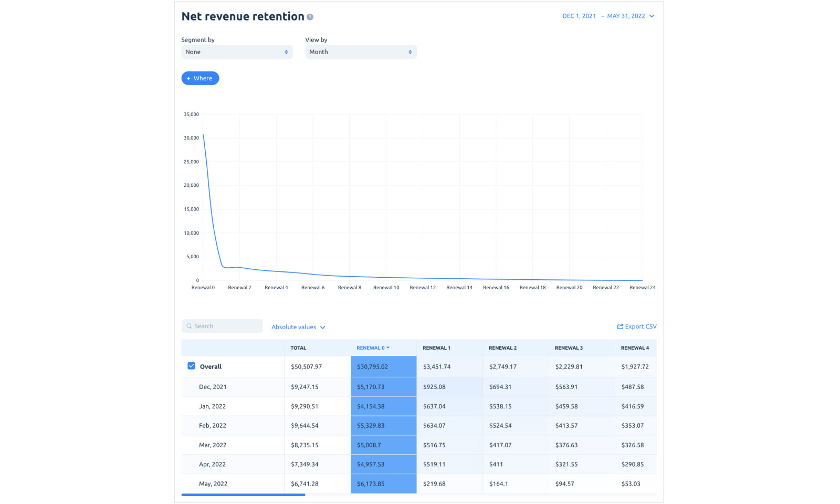Image resolution: width=840 pixels, height=504 pixels.
Task: Click the horizontal table scrollbar thumb
Action: pos(243,495)
